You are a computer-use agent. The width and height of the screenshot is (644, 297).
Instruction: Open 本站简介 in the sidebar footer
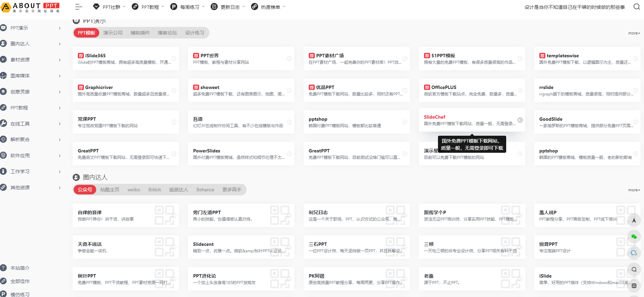[x=20, y=268]
